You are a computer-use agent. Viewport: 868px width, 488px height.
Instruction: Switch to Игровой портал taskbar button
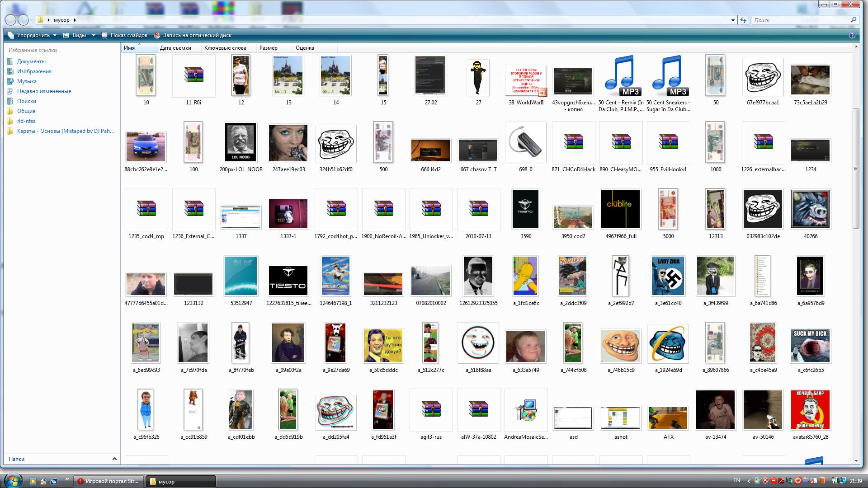pyautogui.click(x=108, y=481)
